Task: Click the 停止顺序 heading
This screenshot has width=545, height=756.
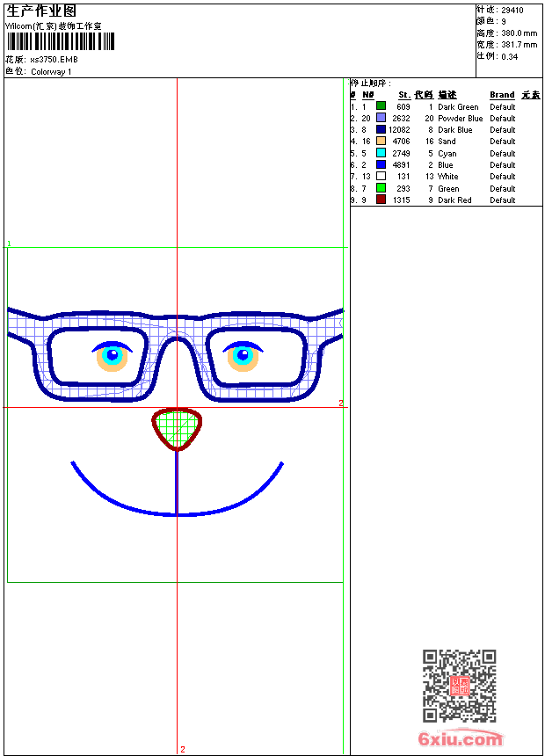Action: click(x=370, y=84)
